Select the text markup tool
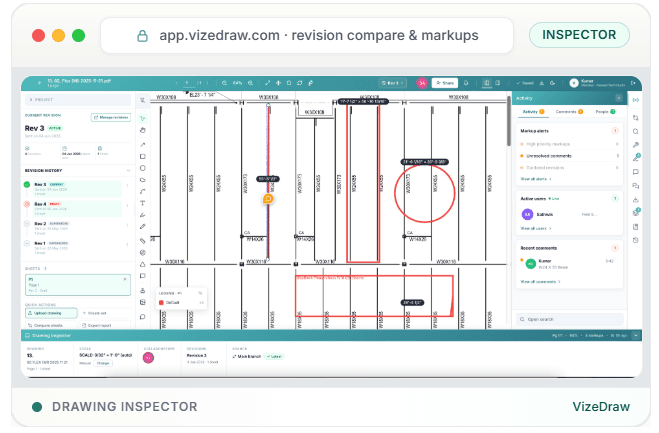The width and height of the screenshot is (659, 433). 142,203
